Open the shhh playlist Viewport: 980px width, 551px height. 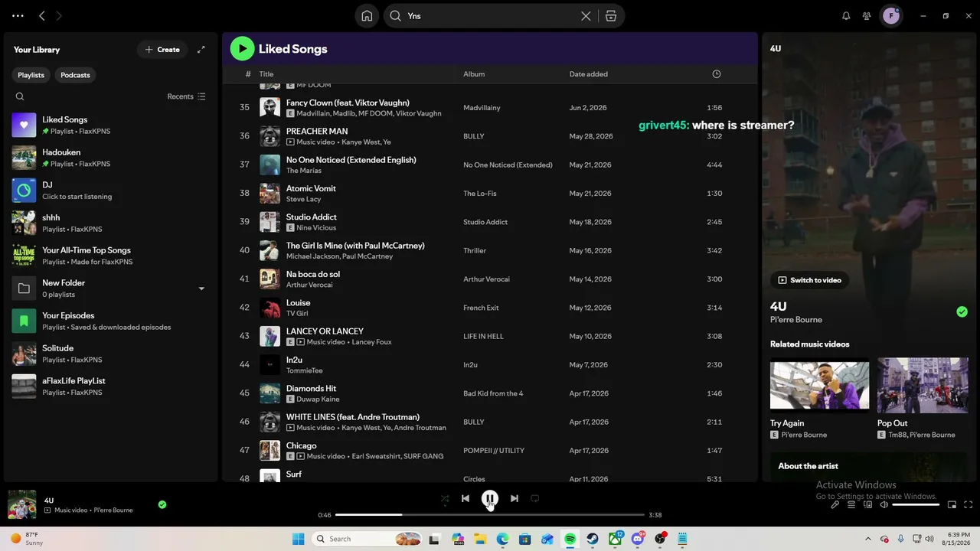pos(109,223)
